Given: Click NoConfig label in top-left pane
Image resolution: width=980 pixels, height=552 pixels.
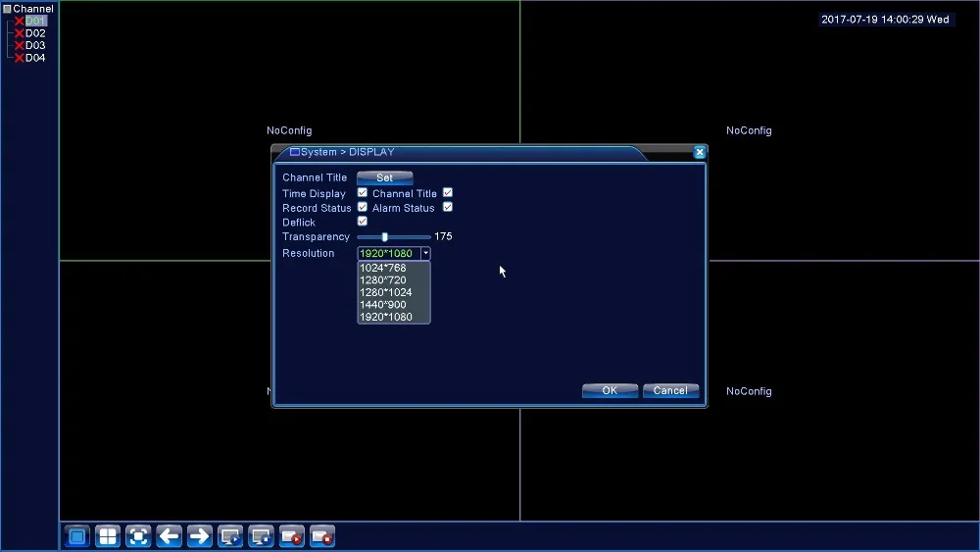Looking at the screenshot, I should pyautogui.click(x=289, y=130).
